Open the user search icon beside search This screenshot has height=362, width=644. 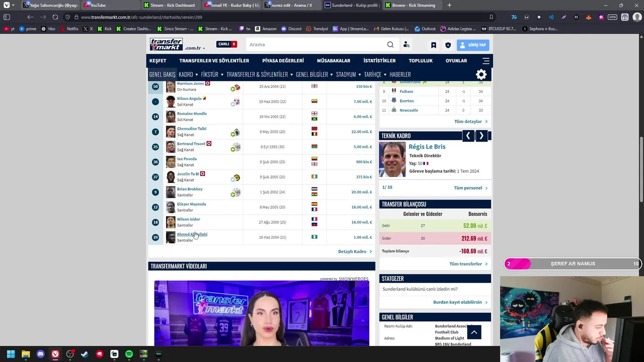pyautogui.click(x=407, y=45)
